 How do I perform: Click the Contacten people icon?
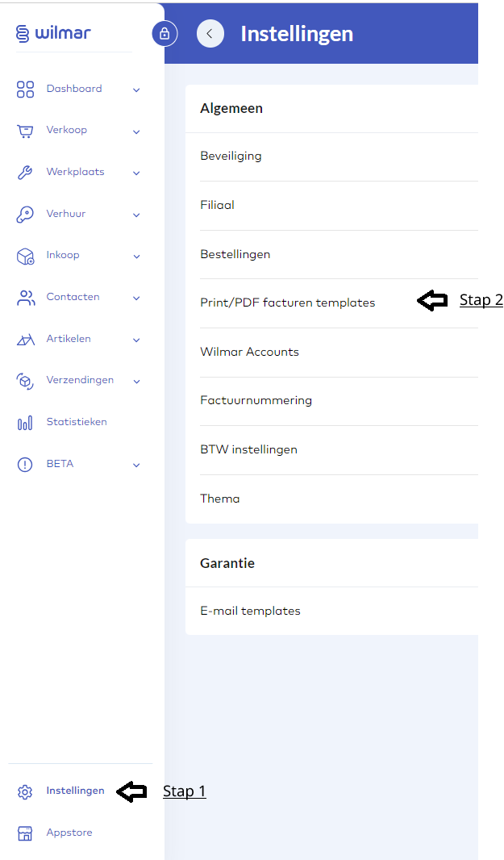[x=25, y=298]
